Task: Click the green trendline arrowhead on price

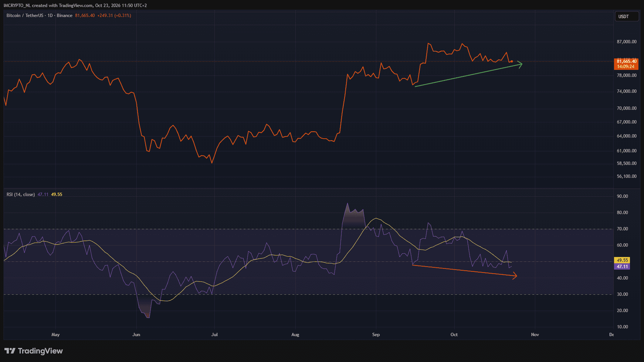Action: coord(519,64)
